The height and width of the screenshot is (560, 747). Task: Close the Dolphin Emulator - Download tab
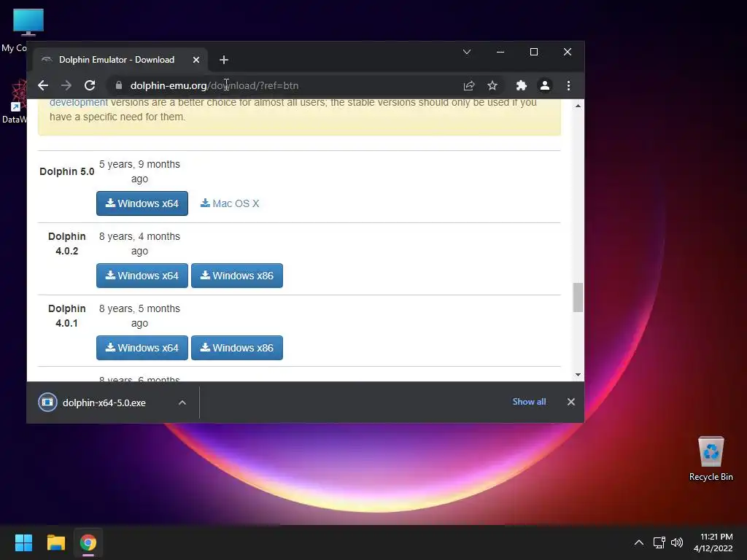(x=196, y=60)
